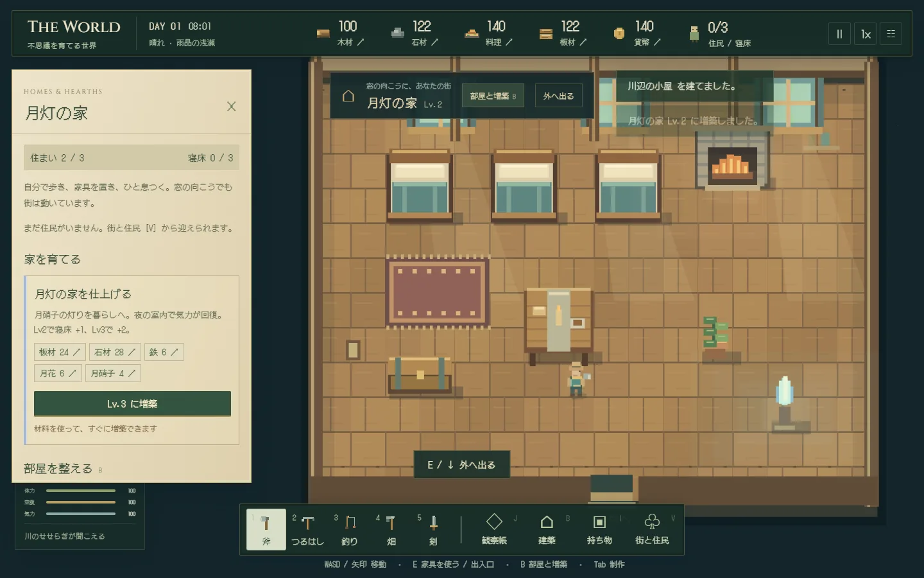Viewport: 924px width, 578px height.
Task: Click the residents / beds (住民) counter
Action: pyautogui.click(x=719, y=33)
